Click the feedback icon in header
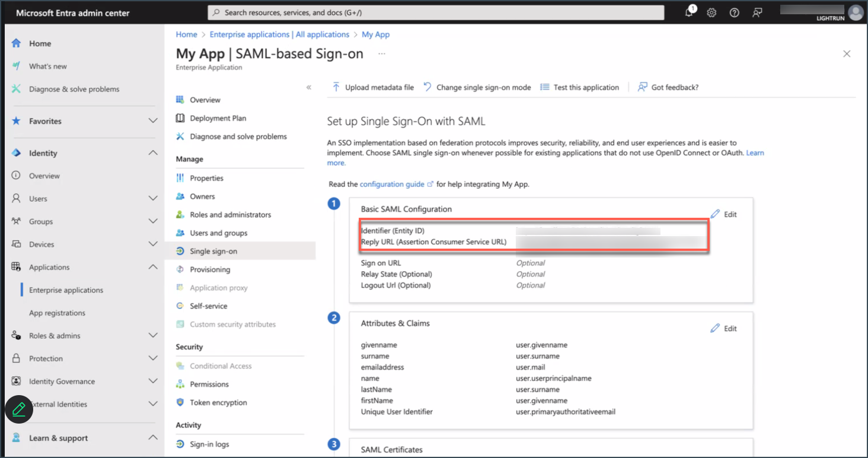The image size is (868, 458). pos(757,12)
